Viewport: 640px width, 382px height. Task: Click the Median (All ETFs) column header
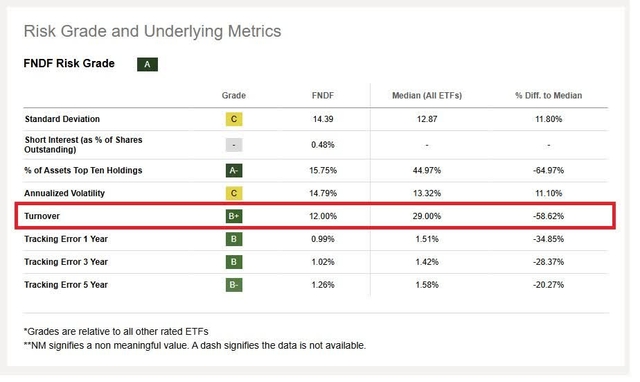(427, 96)
